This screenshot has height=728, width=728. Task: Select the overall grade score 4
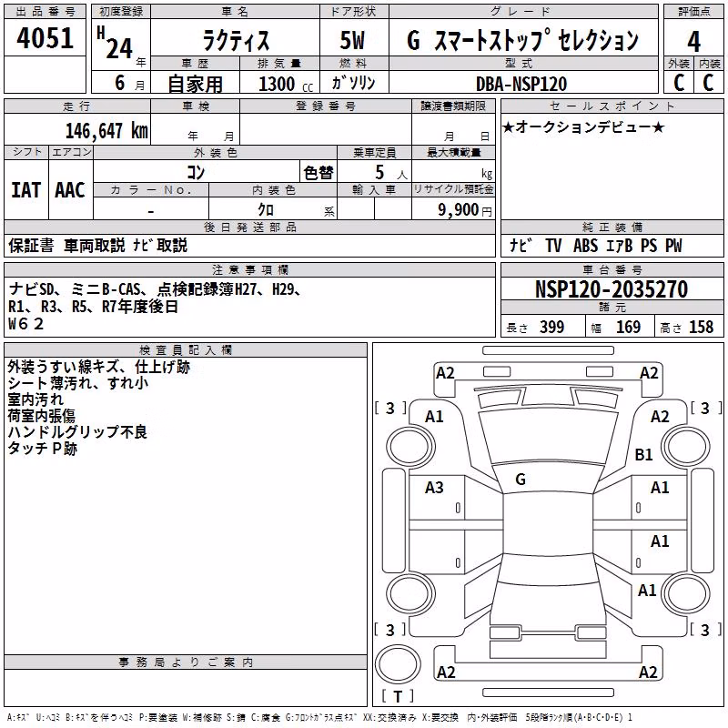(x=693, y=42)
